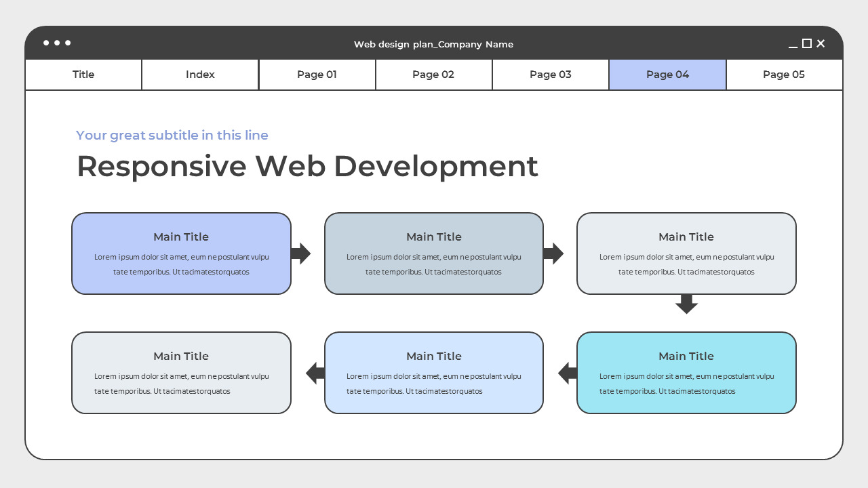Select the Page 01 tab
Image resolution: width=868 pixels, height=488 pixels.
click(317, 75)
